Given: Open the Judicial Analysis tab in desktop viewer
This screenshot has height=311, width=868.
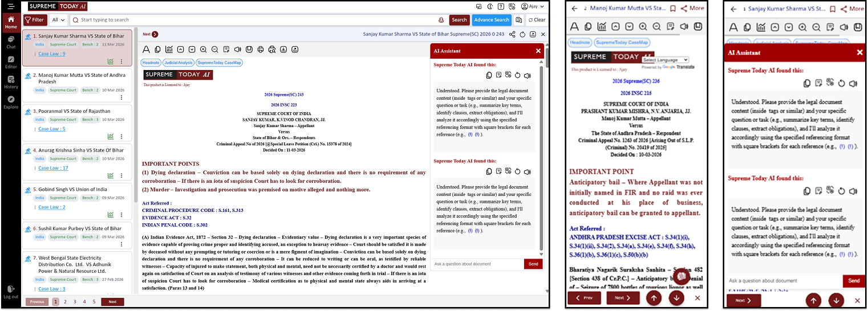Looking at the screenshot, I should (179, 63).
